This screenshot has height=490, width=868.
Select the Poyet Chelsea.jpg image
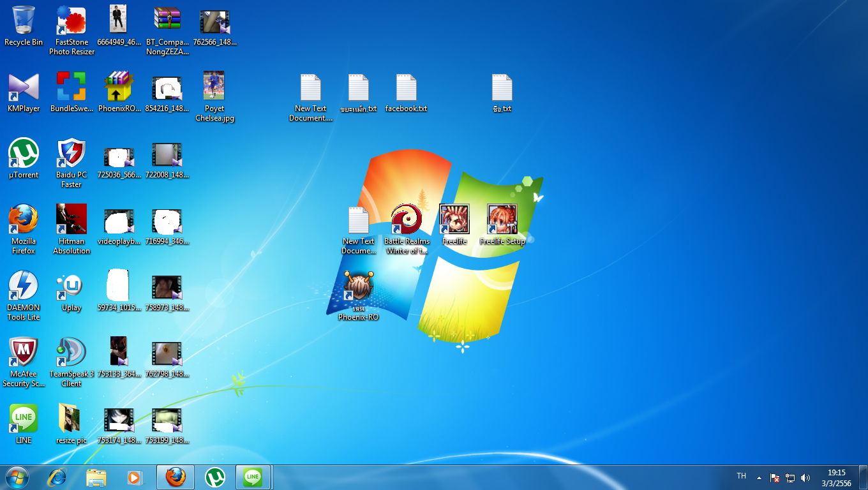[215, 97]
